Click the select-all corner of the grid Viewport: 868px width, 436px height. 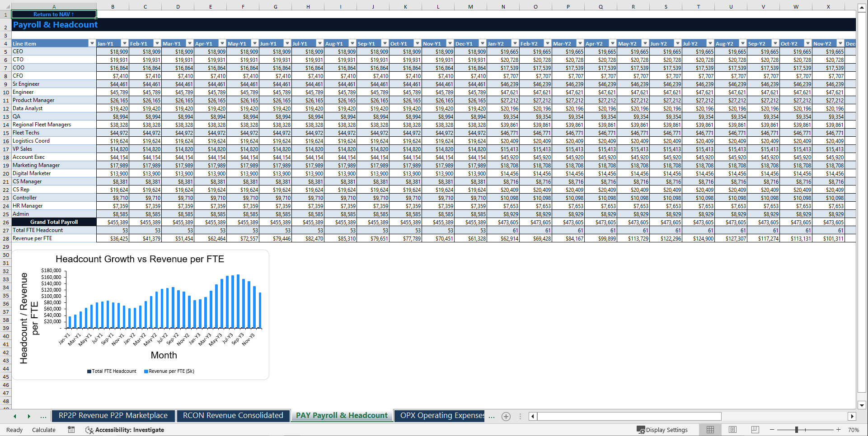(5, 7)
